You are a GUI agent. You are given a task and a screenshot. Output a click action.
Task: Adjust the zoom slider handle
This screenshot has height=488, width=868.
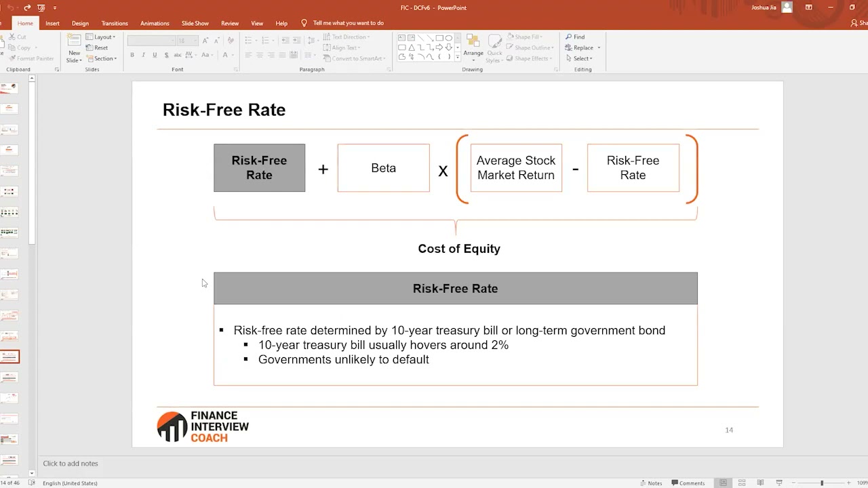pyautogui.click(x=822, y=483)
